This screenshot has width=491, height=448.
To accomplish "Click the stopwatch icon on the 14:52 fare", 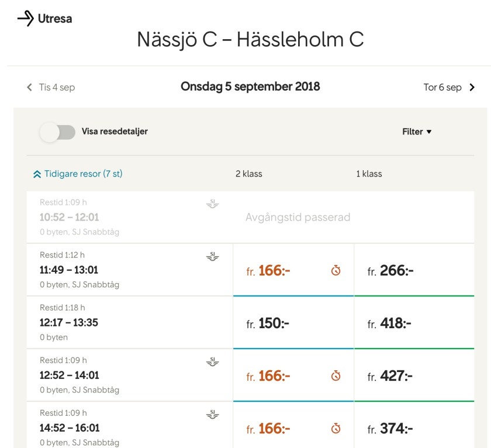I will (336, 429).
